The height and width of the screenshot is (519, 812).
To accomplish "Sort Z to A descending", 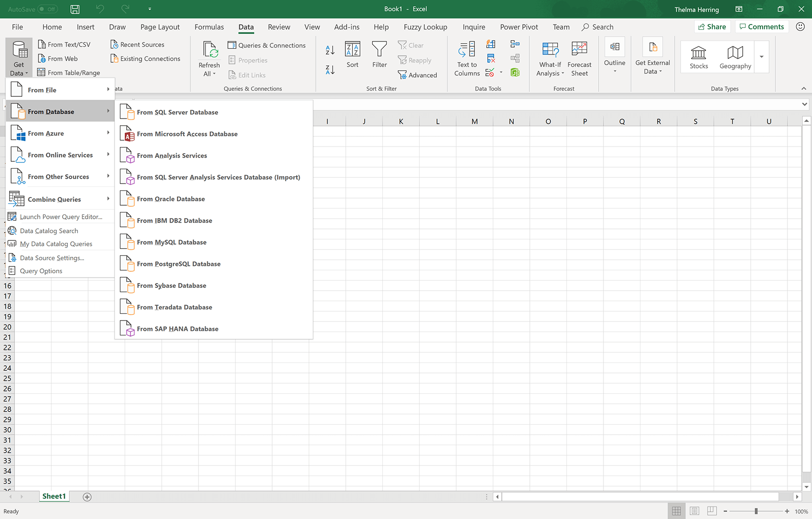I will [x=330, y=70].
